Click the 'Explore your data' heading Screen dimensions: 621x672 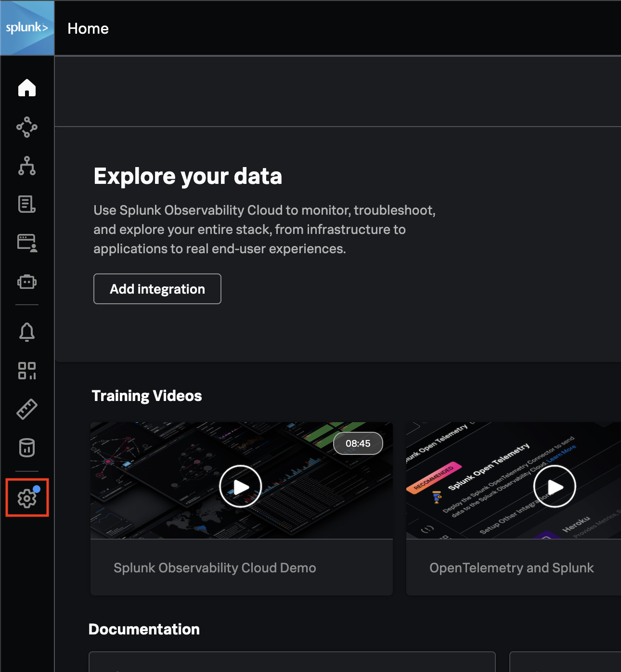188,176
